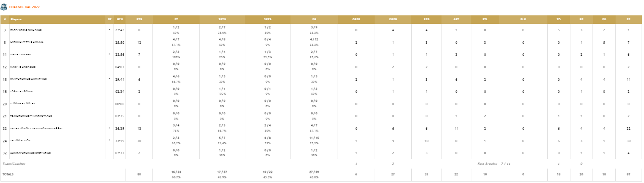Open player GATHRIGHT TYRE JAMAAL's row

point(26,42)
